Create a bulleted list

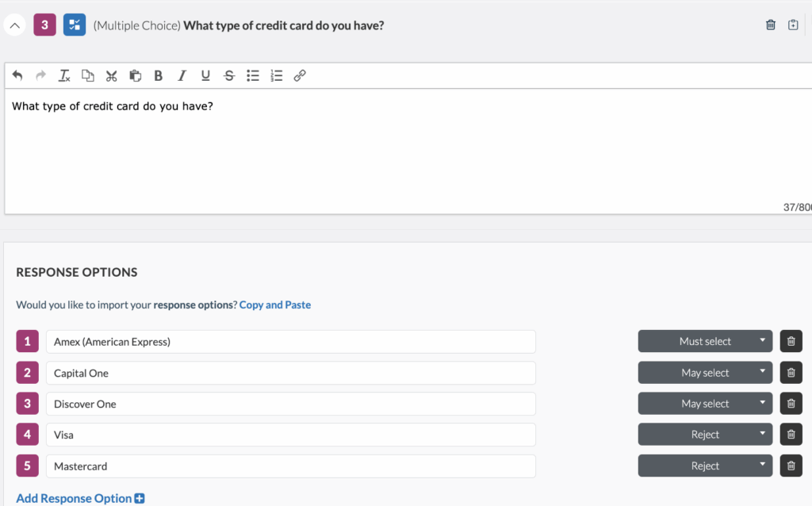(253, 75)
